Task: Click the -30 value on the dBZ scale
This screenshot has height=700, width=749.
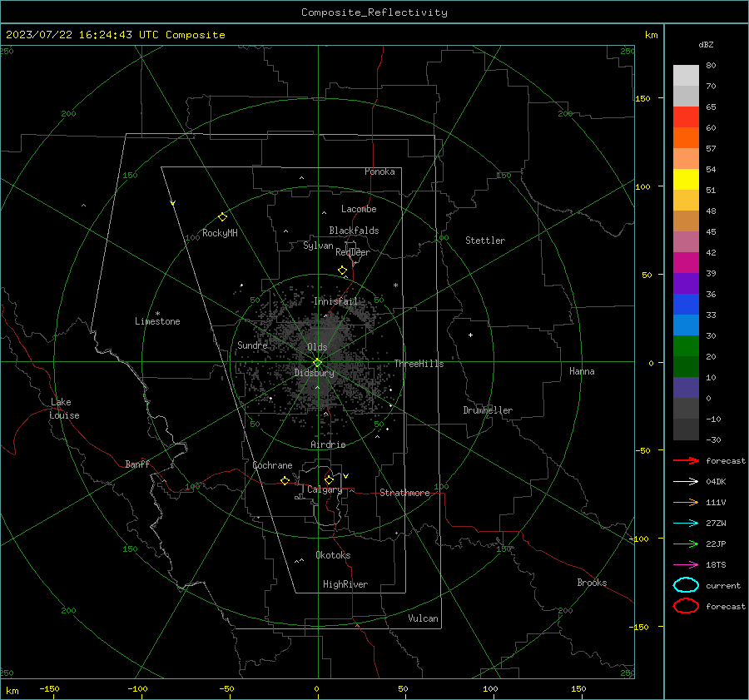Action: 713,439
